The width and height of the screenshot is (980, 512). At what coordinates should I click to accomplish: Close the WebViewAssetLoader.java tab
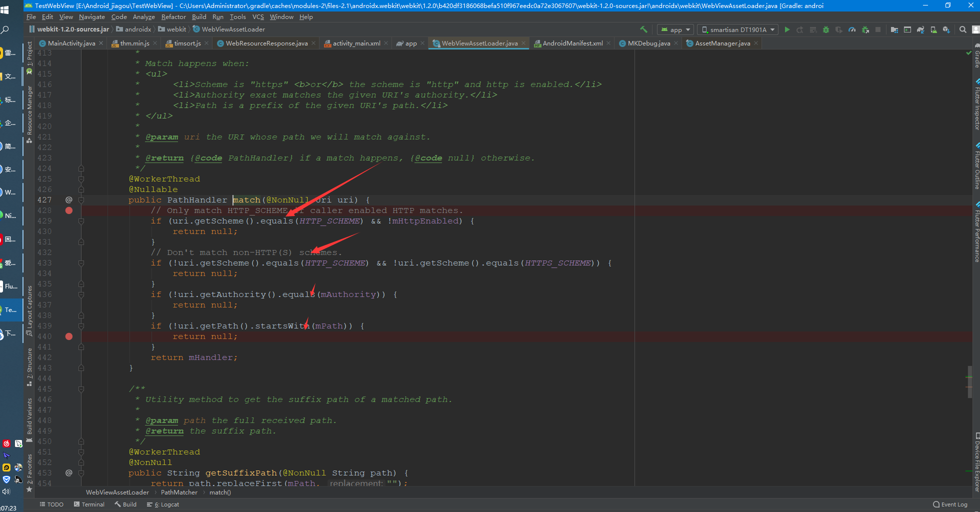pos(523,43)
